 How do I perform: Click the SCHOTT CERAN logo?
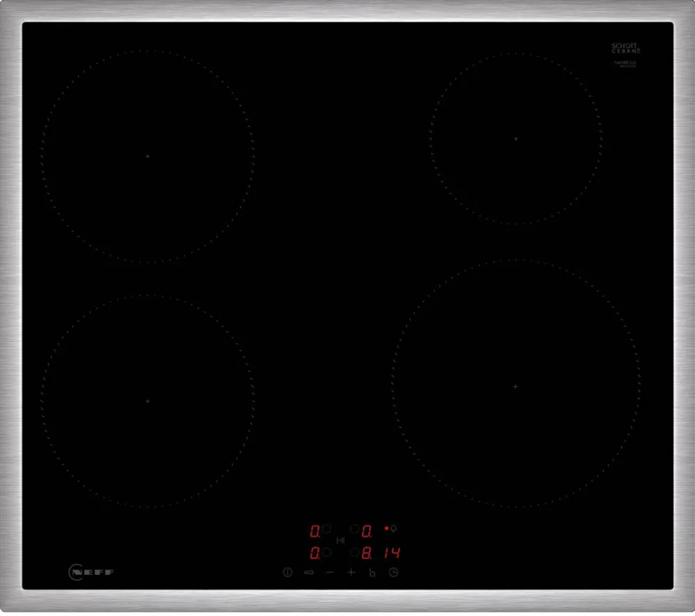click(625, 48)
